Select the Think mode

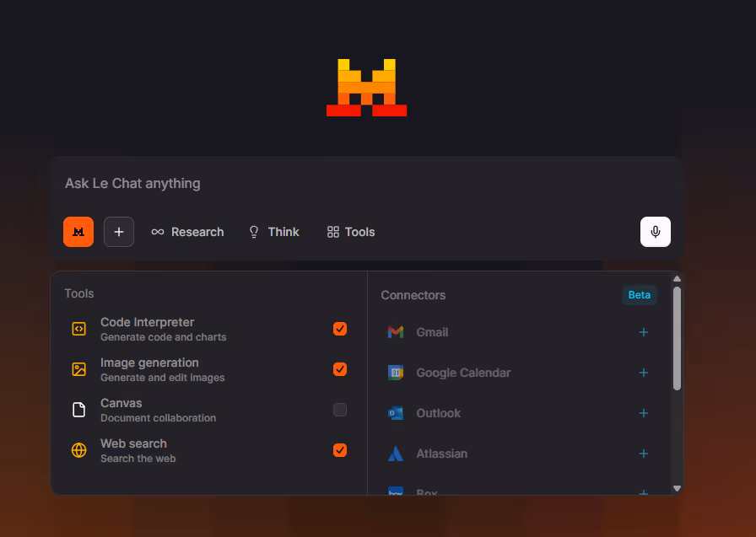tap(273, 231)
